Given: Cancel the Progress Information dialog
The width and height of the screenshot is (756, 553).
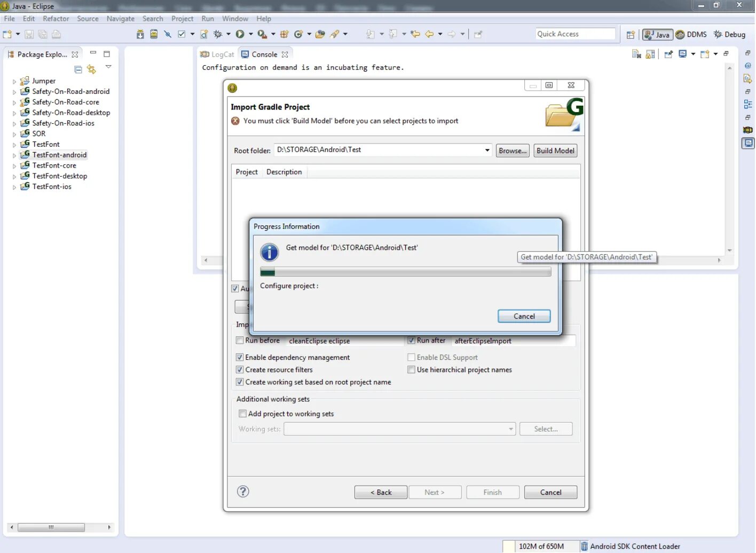Looking at the screenshot, I should click(524, 316).
